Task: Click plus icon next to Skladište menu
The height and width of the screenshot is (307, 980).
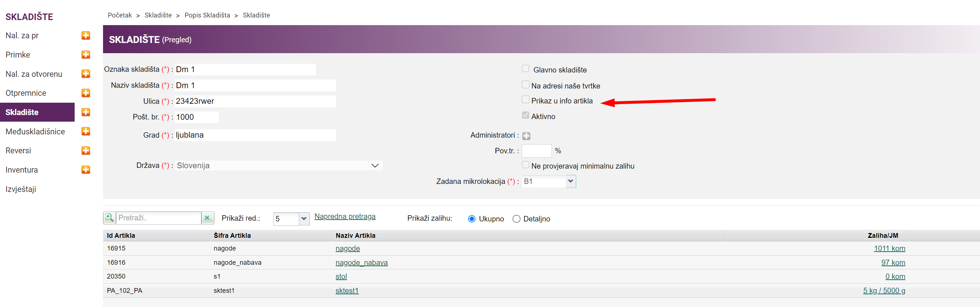Action: coord(86,112)
